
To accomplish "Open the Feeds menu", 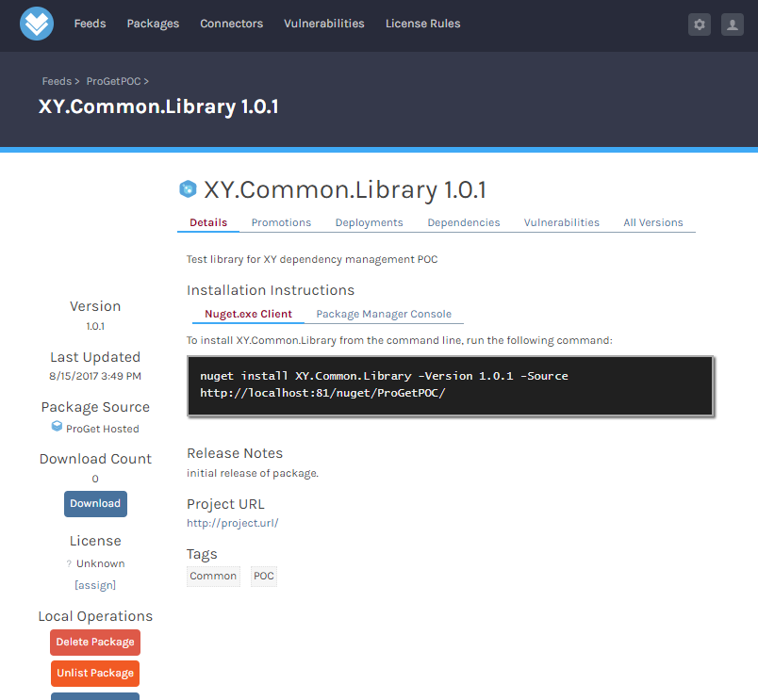I will [91, 24].
